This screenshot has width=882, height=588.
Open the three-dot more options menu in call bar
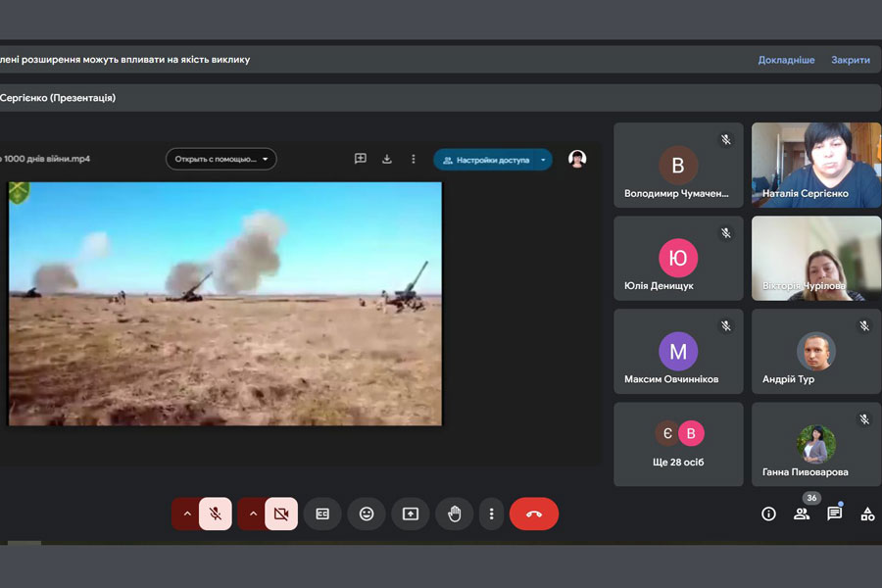click(492, 514)
